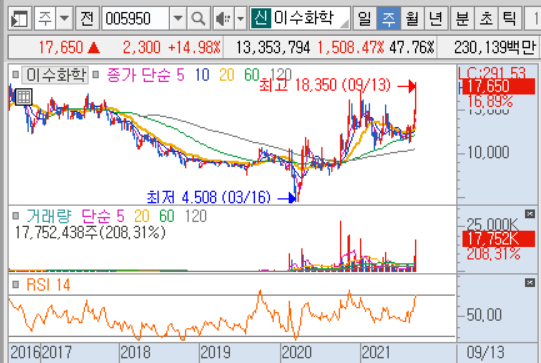Switch to monthly chart with 월
The width and height of the screenshot is (541, 363).
(412, 18)
